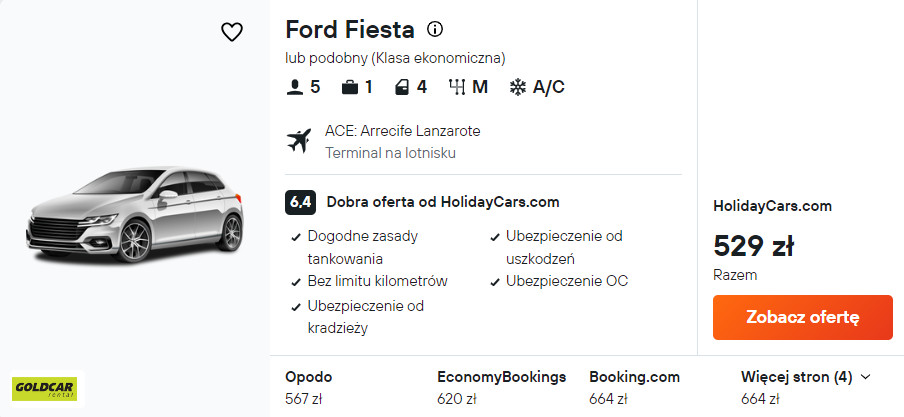The width and height of the screenshot is (904, 417).
Task: Click the 529 zł total price
Action: [x=753, y=245]
